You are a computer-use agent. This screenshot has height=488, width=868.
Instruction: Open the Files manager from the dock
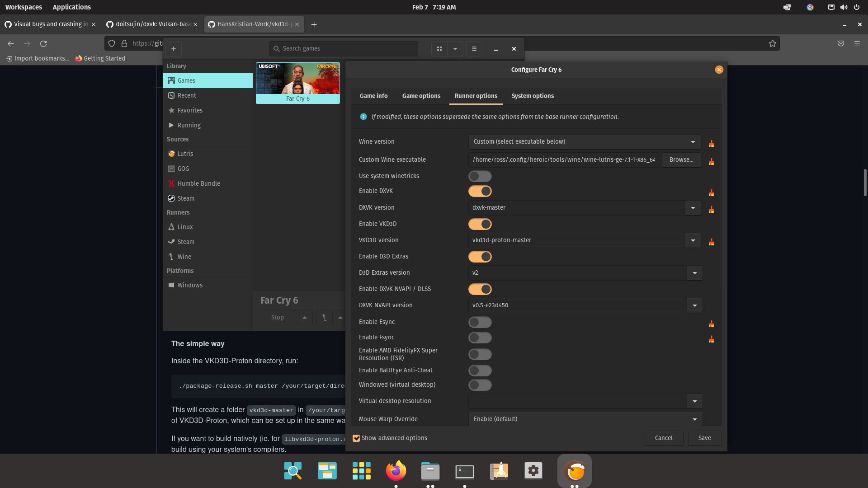coord(430,471)
